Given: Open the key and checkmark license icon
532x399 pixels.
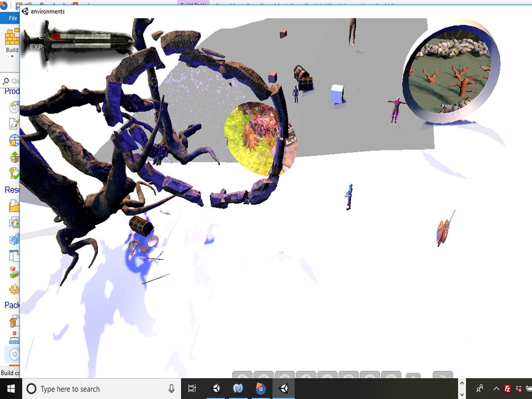Looking at the screenshot, I should coord(14,174).
